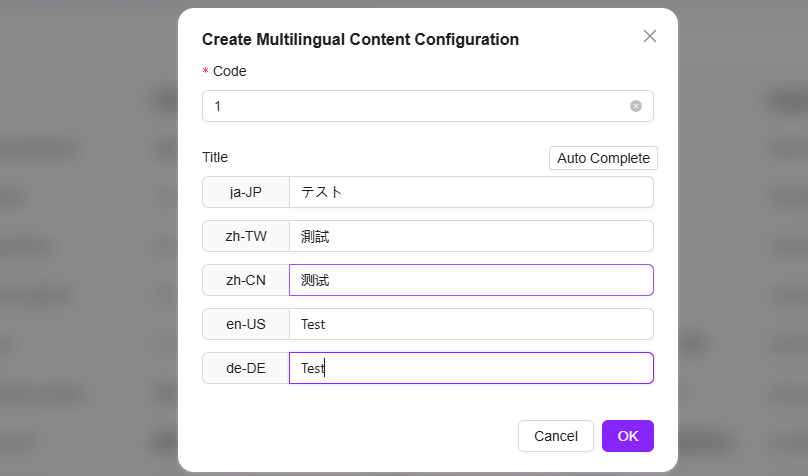808x476 pixels.
Task: Focus the ja-JP title input
Action: point(470,192)
